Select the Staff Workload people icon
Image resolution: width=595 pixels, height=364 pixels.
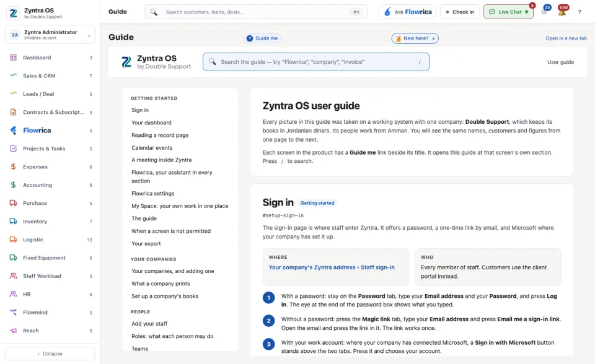pos(13,275)
